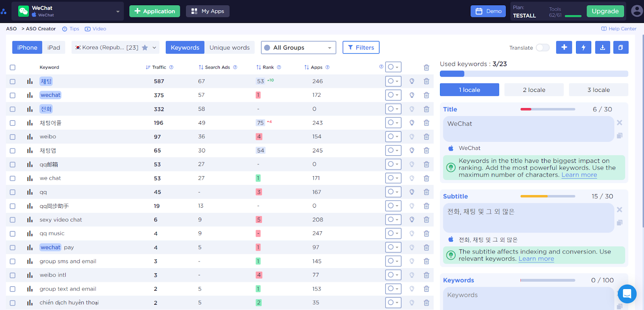This screenshot has width=644, height=310.
Task: Delete the wechat keyword row
Action: pyautogui.click(x=426, y=95)
